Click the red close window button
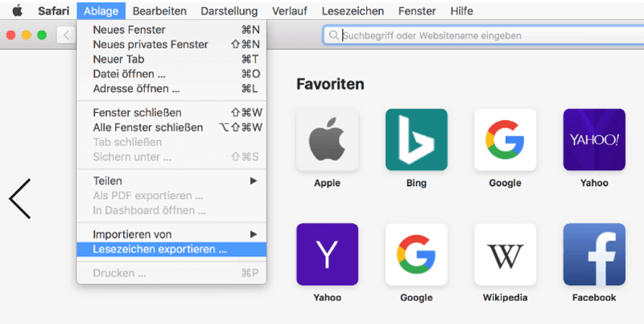Screen dimensions: 644x324 click(11, 35)
